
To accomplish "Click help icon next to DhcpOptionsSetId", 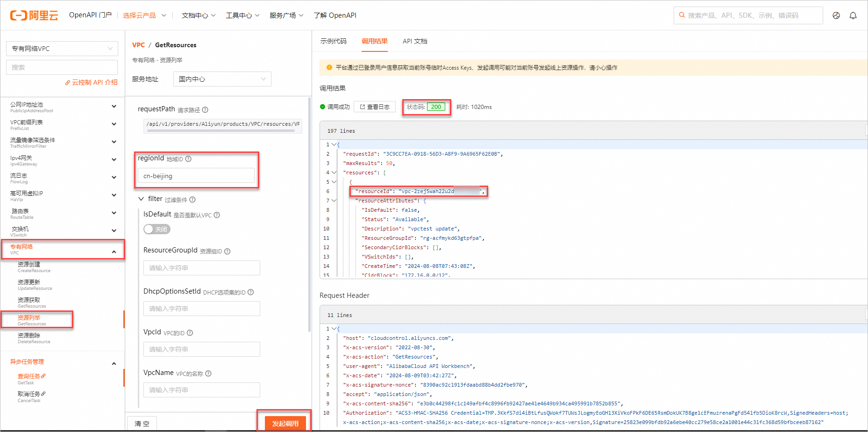I will point(251,292).
